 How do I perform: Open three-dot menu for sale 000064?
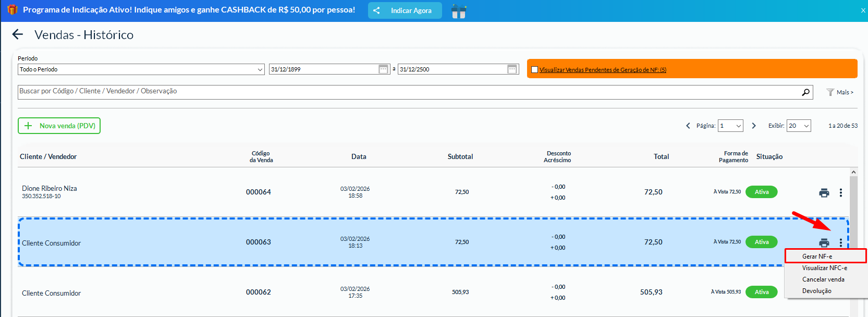pyautogui.click(x=840, y=193)
